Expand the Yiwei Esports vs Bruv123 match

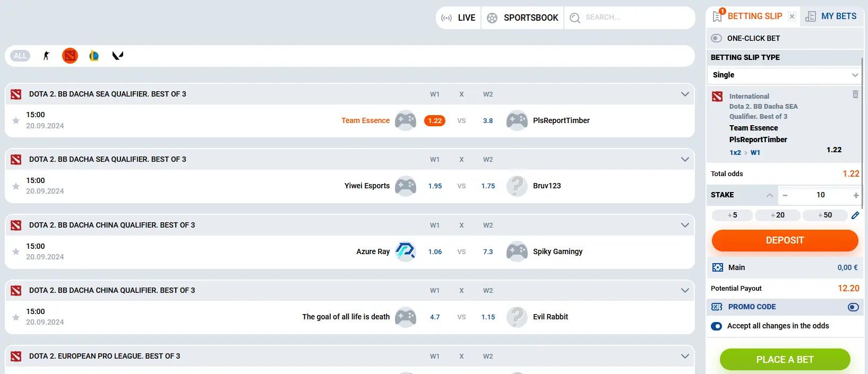685,160
